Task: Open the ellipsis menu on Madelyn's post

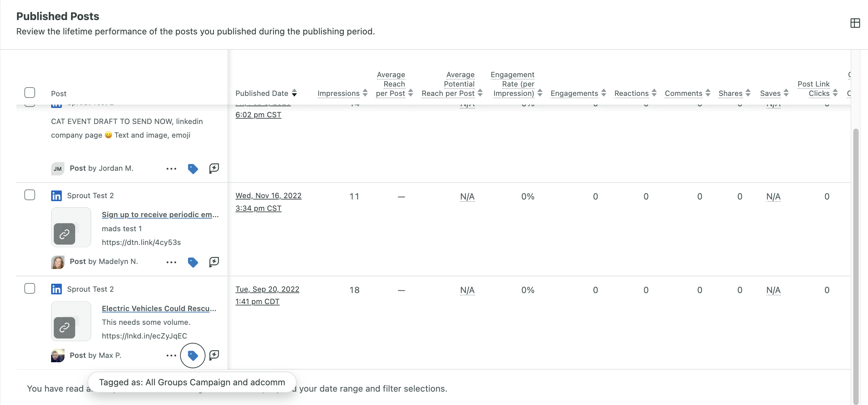Action: pos(171,262)
